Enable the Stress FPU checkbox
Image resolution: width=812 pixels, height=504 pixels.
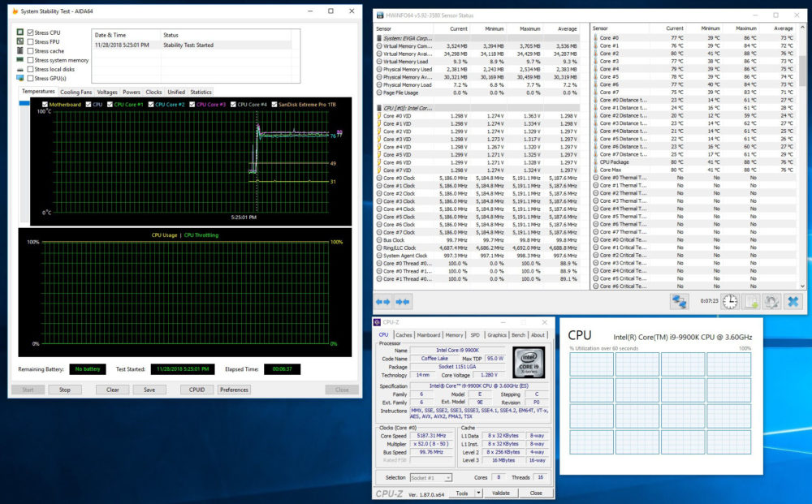(31, 42)
